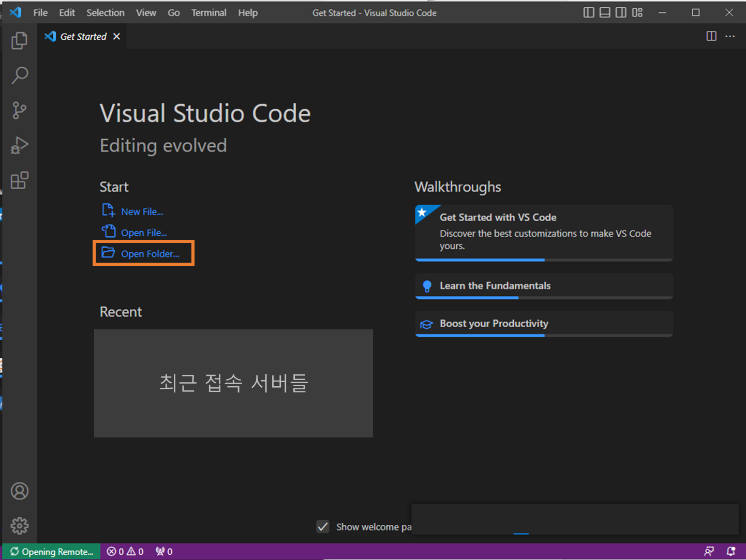Screen dimensions: 746x560
Task: Open the editor More Actions menu
Action: coord(730,36)
